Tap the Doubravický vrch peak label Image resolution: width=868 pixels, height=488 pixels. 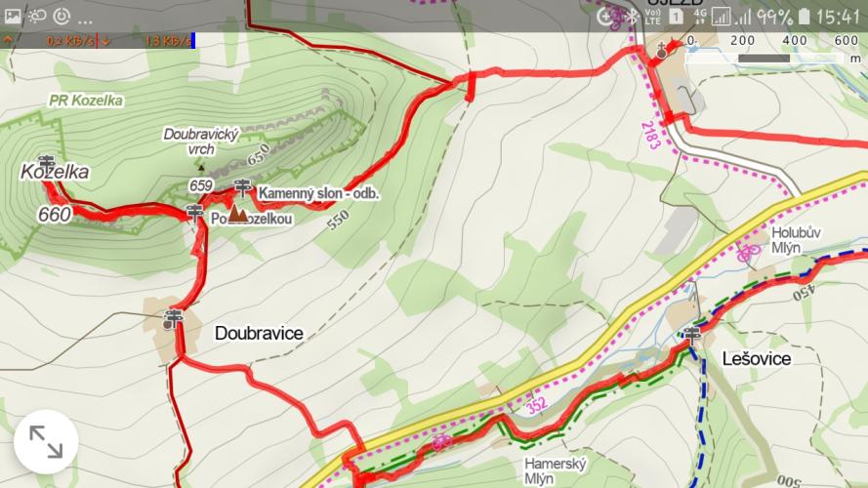[x=201, y=142]
